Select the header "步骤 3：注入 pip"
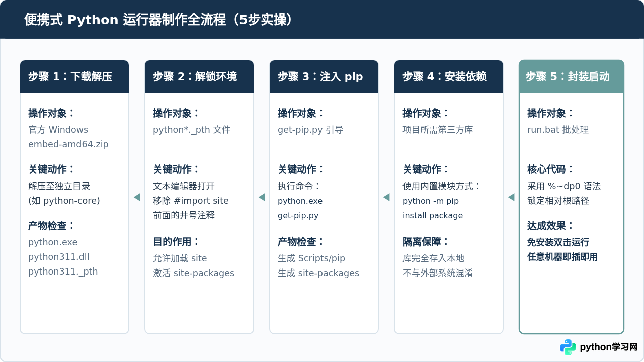The height and width of the screenshot is (362, 644). pyautogui.click(x=324, y=76)
